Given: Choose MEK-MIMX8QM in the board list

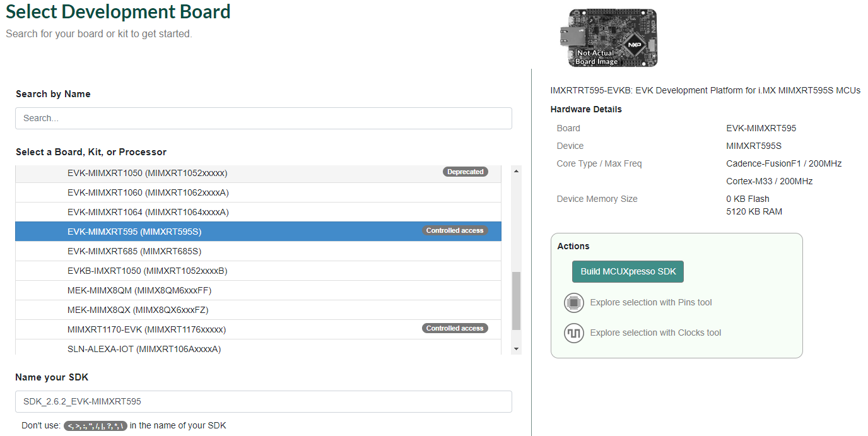Looking at the screenshot, I should coord(139,290).
